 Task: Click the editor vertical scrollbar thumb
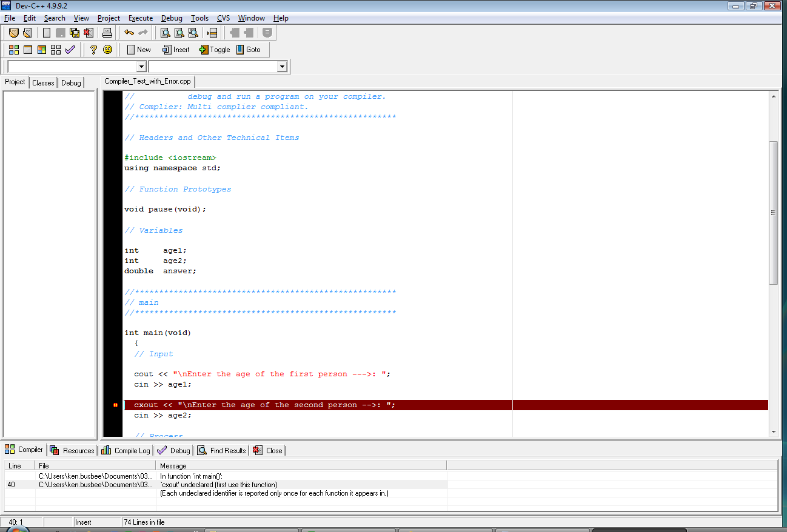[x=773, y=213]
